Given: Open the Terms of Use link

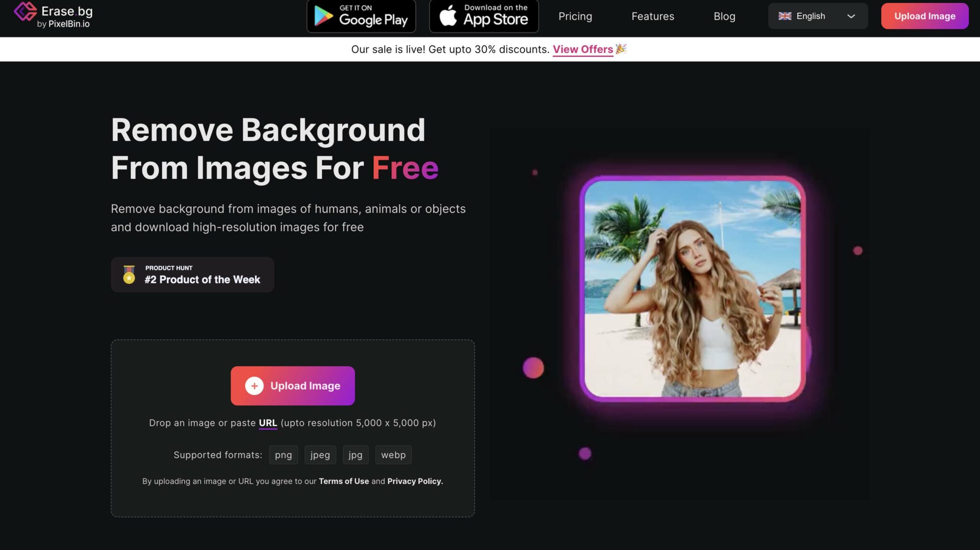Looking at the screenshot, I should click(344, 481).
